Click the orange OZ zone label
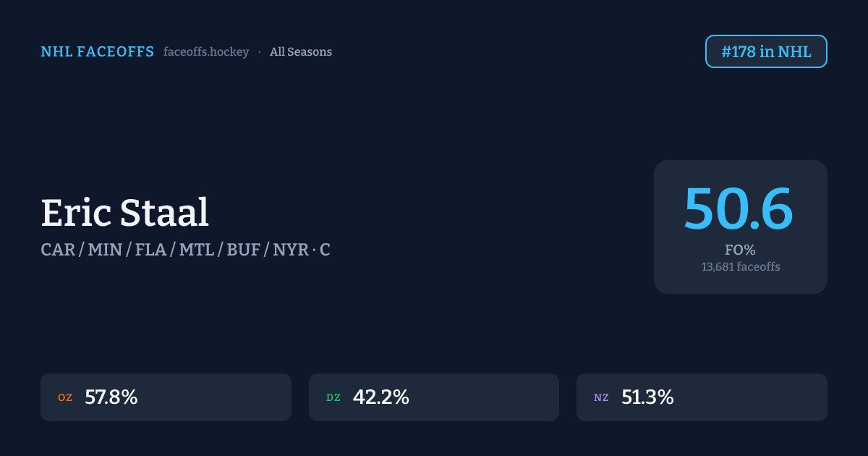The image size is (868, 456). tap(65, 397)
